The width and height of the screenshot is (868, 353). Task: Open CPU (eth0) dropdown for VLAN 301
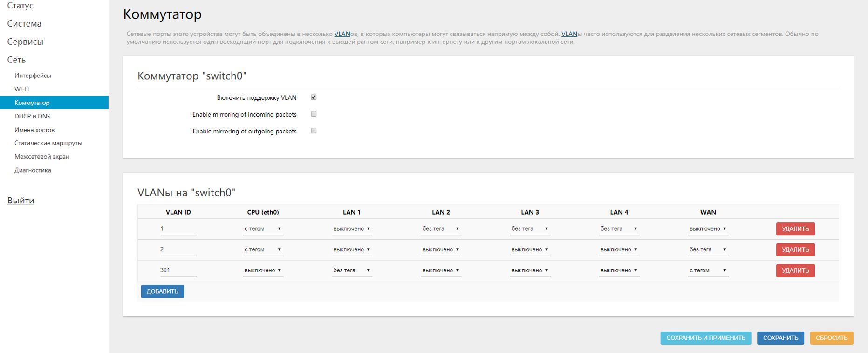pyautogui.click(x=263, y=270)
